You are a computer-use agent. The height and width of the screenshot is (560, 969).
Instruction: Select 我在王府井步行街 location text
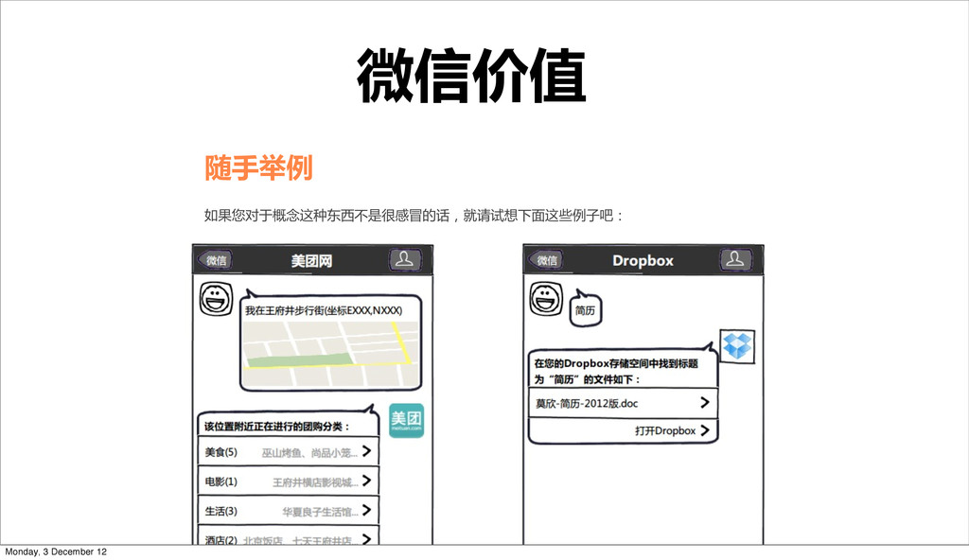click(x=324, y=310)
